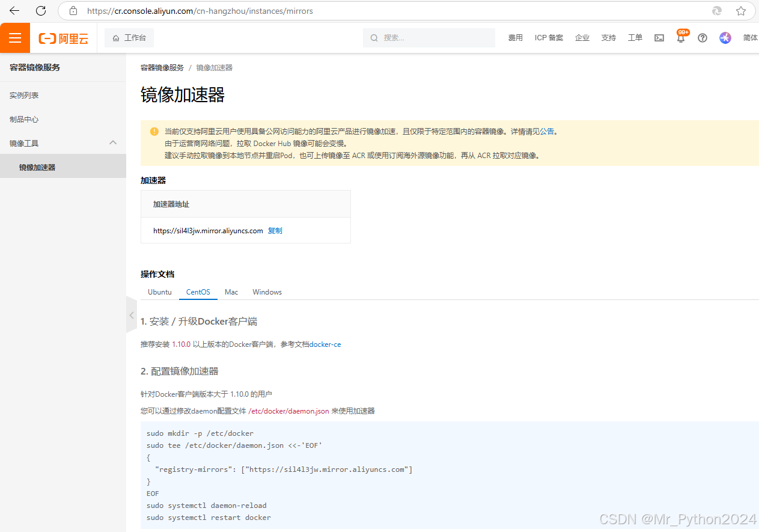
Task: Click the Aliyun logo
Action: coord(64,38)
